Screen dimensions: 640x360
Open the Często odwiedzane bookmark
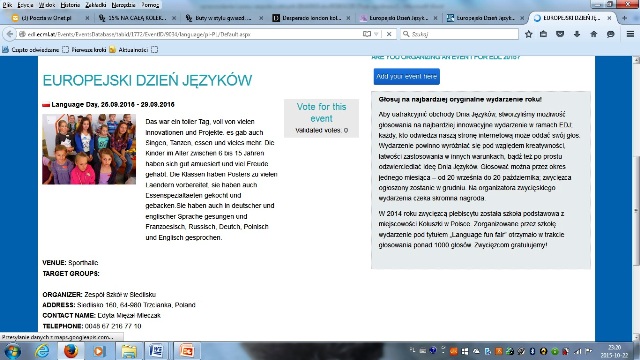(x=31, y=50)
